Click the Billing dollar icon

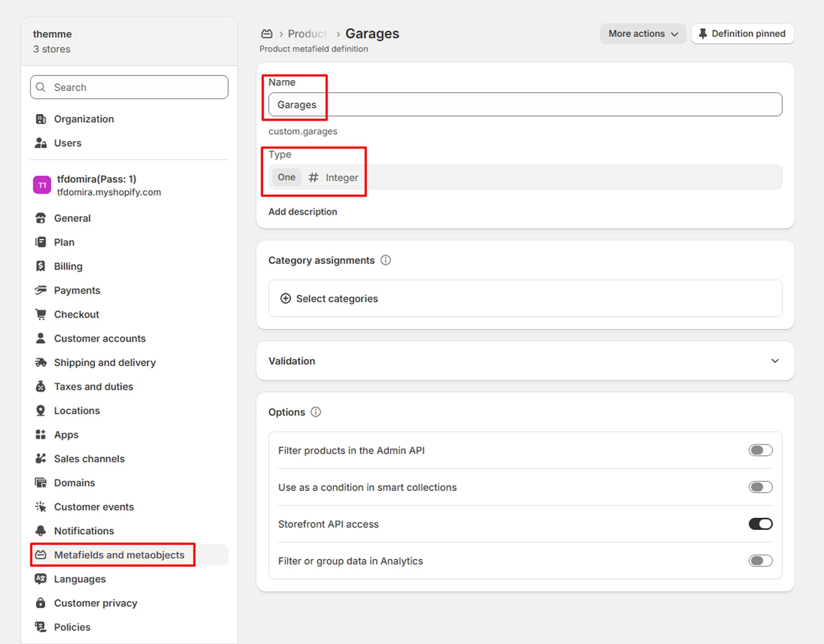(x=41, y=266)
